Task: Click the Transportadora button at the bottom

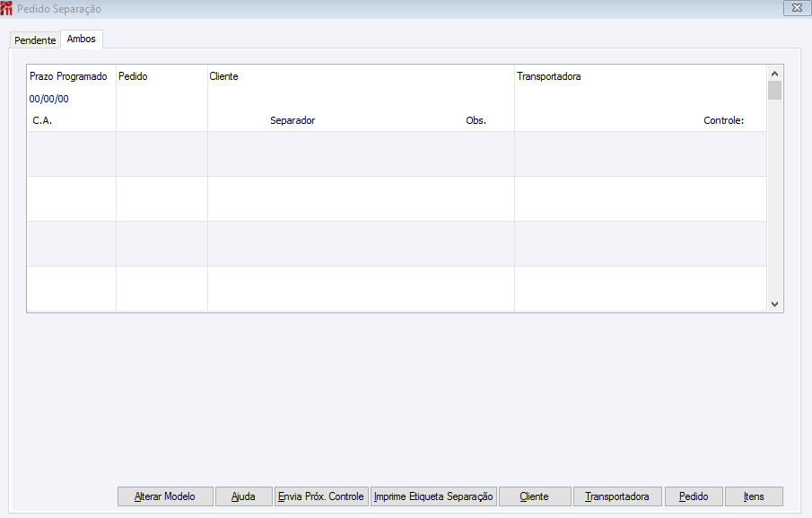Action: [617, 496]
